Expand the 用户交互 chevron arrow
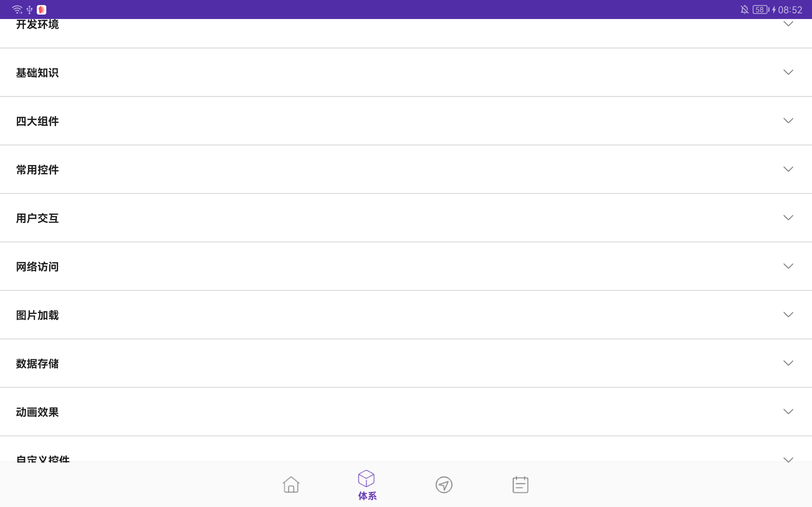The image size is (812, 507). [788, 218]
